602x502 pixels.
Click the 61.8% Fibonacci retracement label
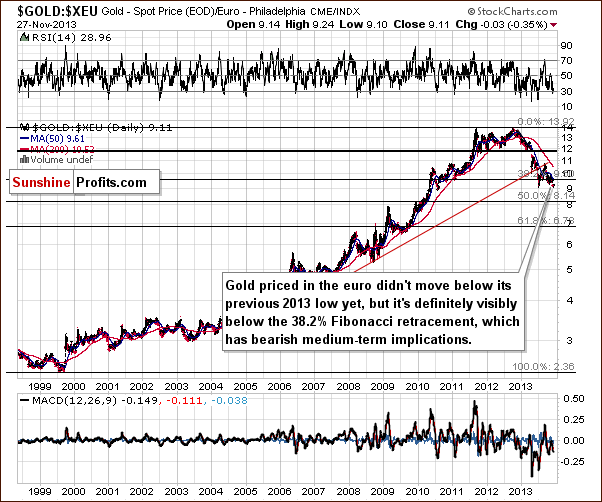click(546, 221)
